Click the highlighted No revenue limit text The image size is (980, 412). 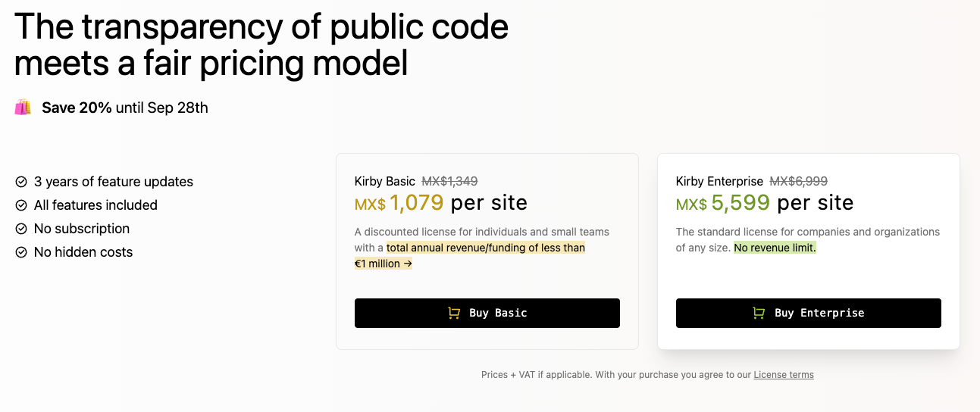[x=775, y=248]
